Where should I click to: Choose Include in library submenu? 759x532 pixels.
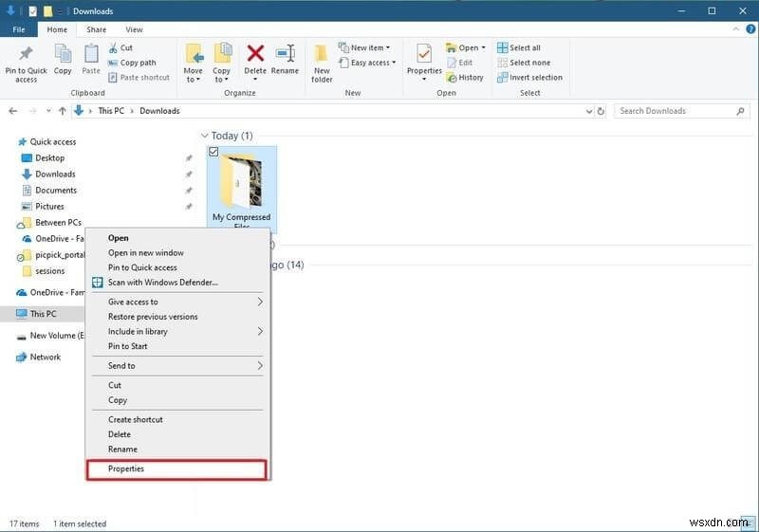coord(177,332)
